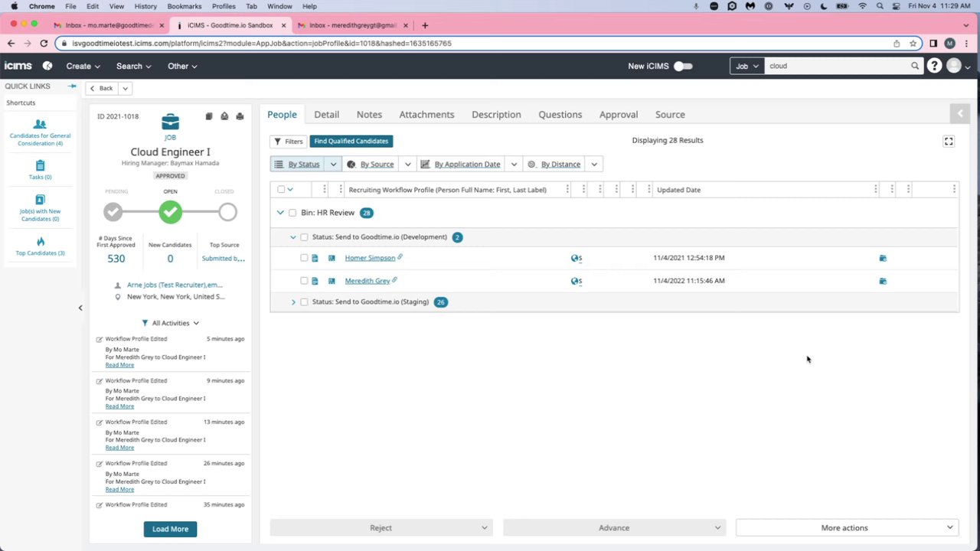
Task: Bookmark this page with the star icon
Action: click(x=912, y=44)
